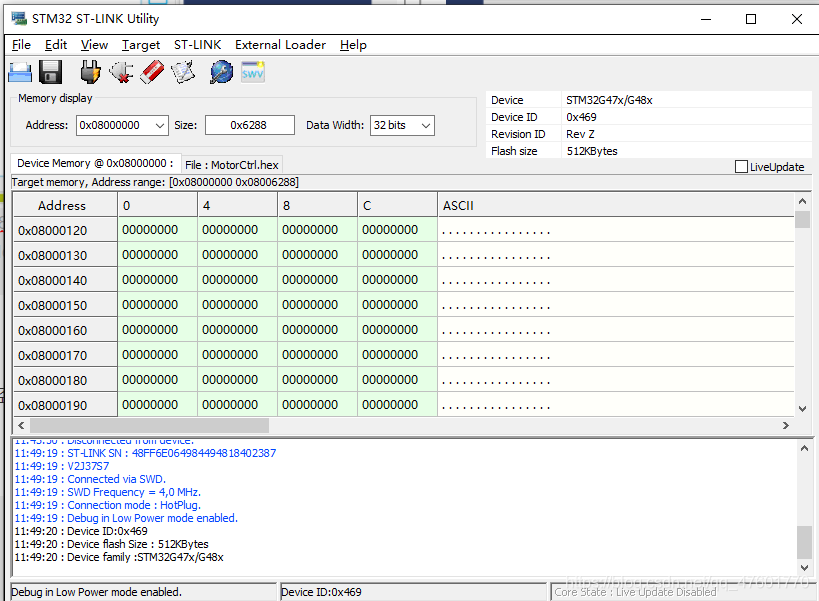Open the Target menu
This screenshot has height=601, width=819.
coord(141,45)
